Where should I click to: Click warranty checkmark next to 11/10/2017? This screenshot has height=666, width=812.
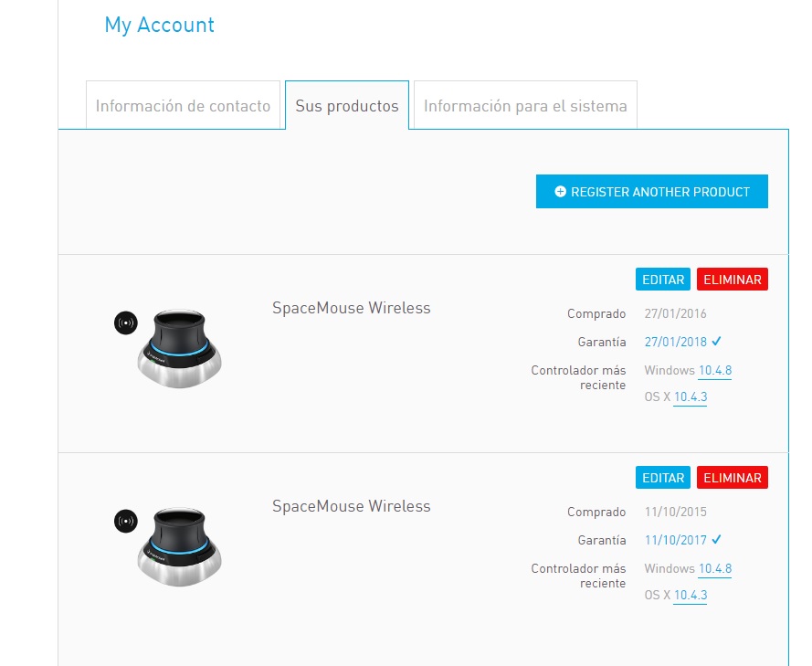click(x=717, y=539)
